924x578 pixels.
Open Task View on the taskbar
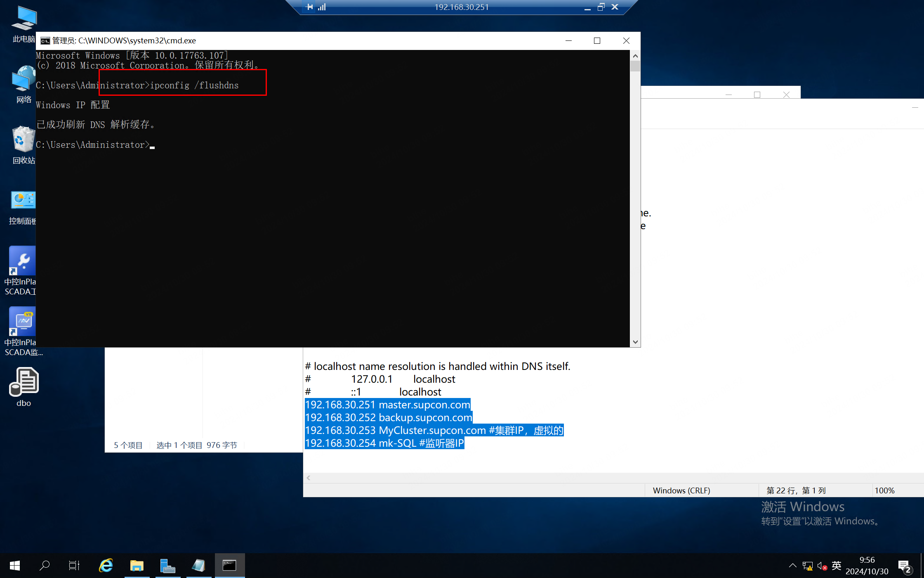[74, 565]
